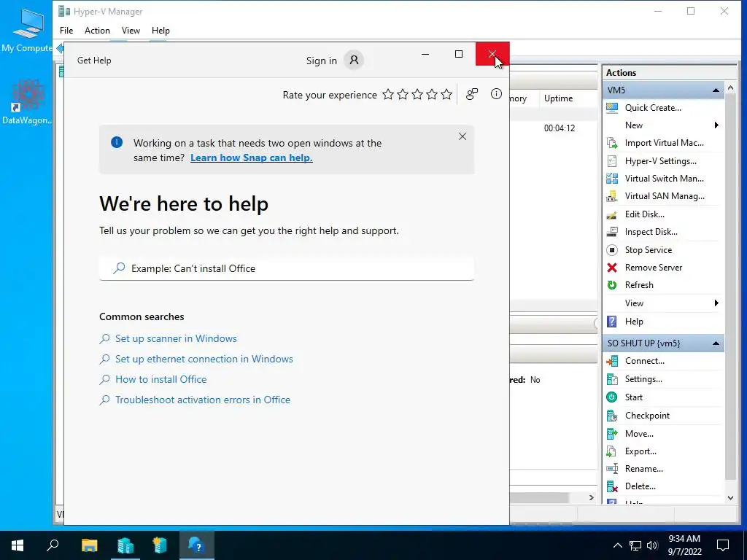Click the Uptime column header
This screenshot has width=747, height=560.
click(558, 98)
